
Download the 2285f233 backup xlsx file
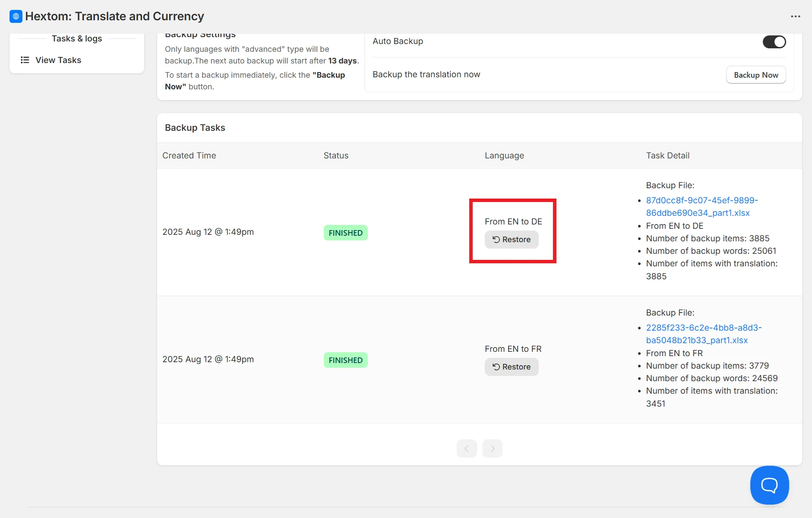704,334
